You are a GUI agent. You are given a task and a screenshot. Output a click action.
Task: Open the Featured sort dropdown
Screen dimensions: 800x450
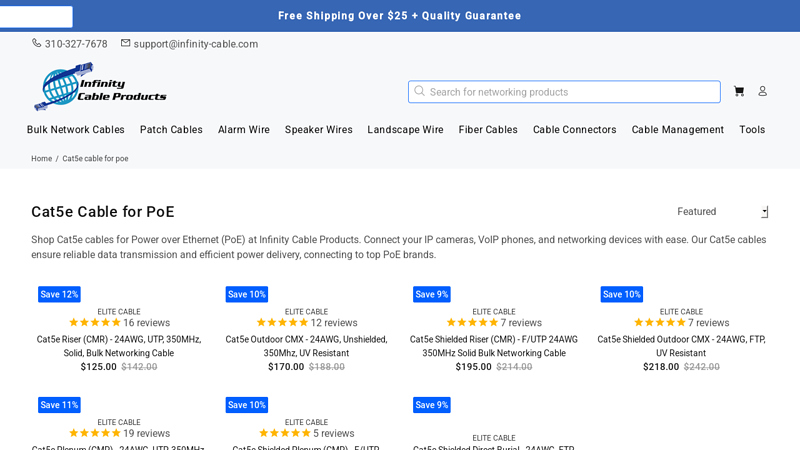(722, 212)
